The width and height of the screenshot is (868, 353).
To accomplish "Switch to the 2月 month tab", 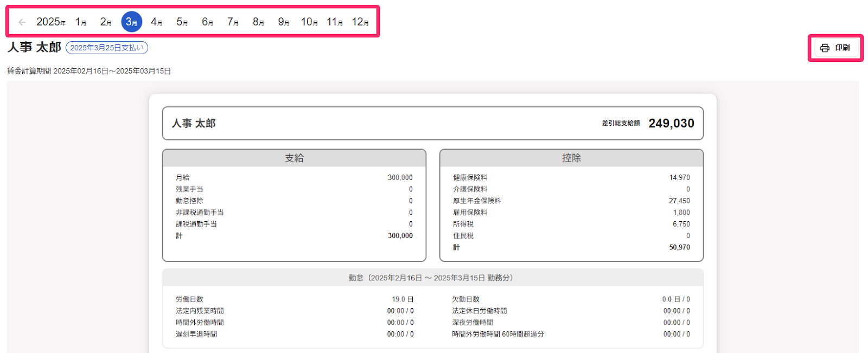I will [106, 22].
